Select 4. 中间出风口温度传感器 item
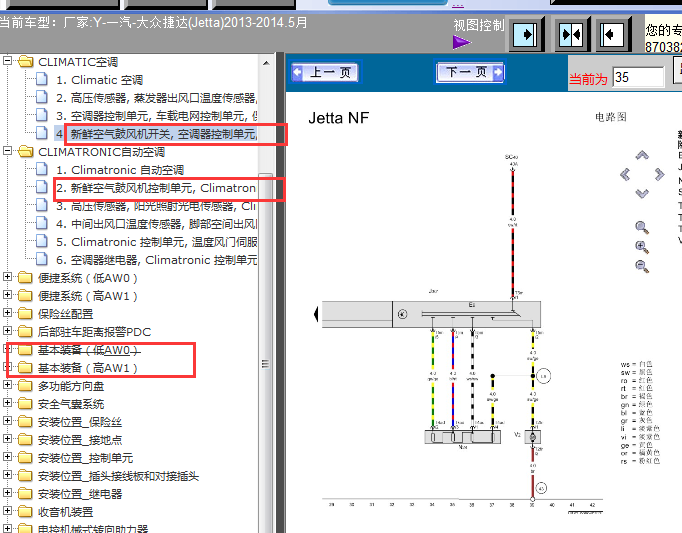This screenshot has height=533, width=682. coord(157,224)
